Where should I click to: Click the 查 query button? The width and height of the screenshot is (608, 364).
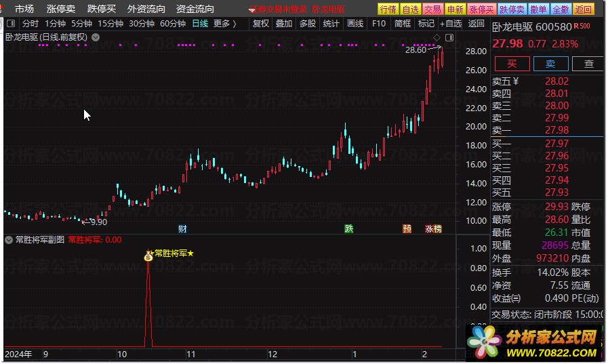588,64
